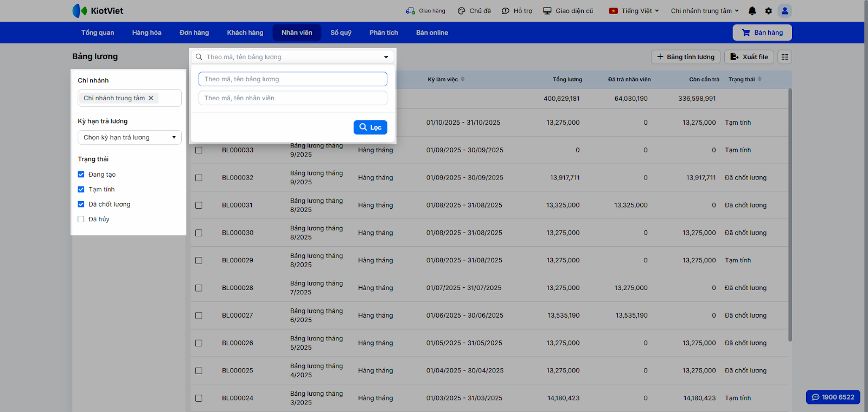
Task: Sort by Kỳ làm việc column arrows
Action: (x=463, y=80)
